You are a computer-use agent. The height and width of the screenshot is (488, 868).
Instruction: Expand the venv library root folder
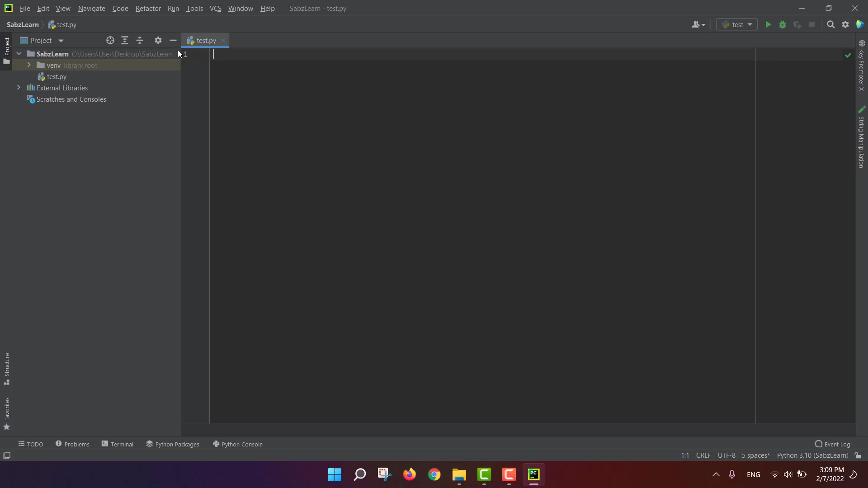point(29,65)
